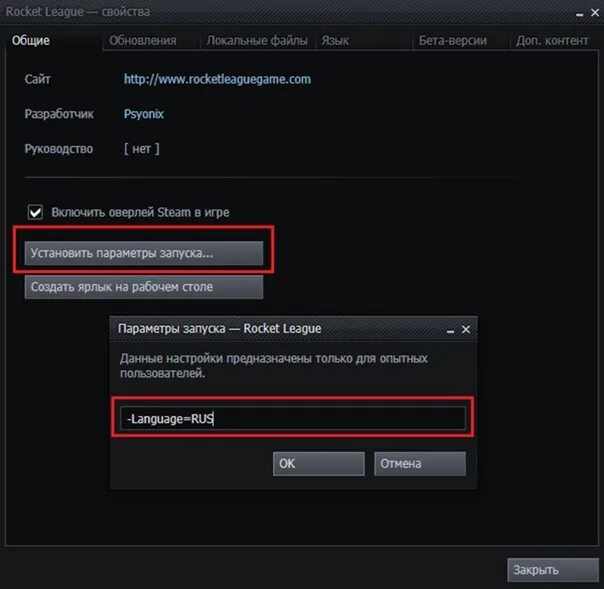Click the Руководство label
Viewport: 604px width, 589px height.
click(59, 149)
